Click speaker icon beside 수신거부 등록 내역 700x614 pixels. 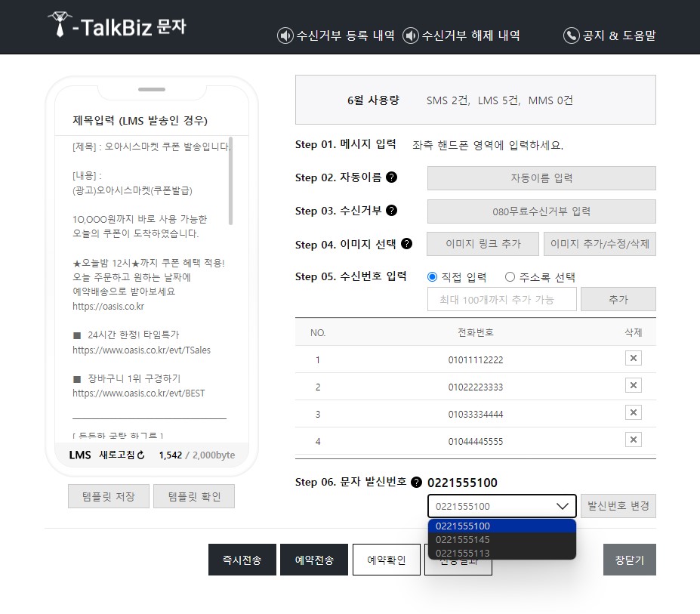click(x=285, y=35)
